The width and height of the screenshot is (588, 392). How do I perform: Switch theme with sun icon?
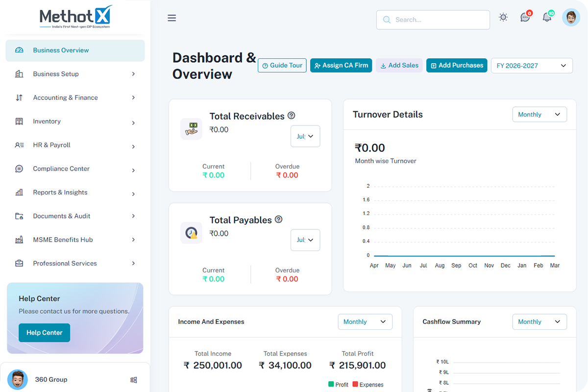[503, 18]
